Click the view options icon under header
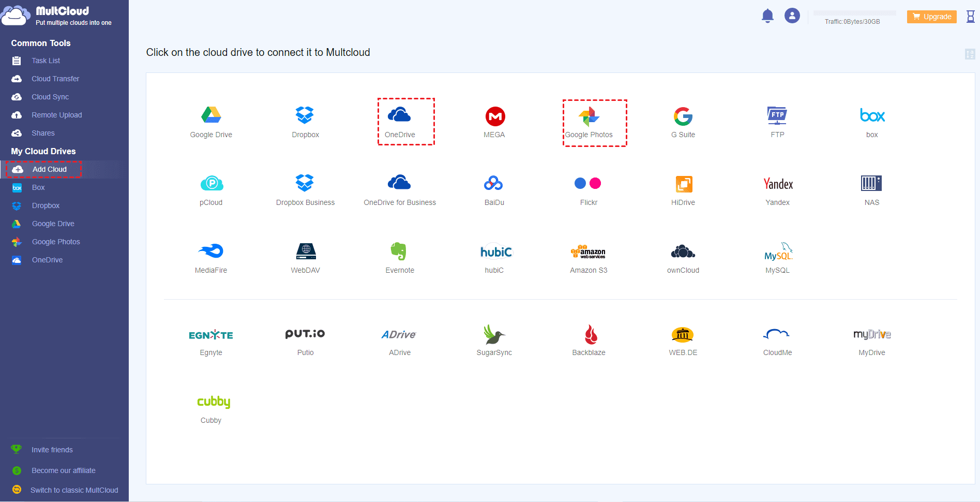 click(x=970, y=54)
